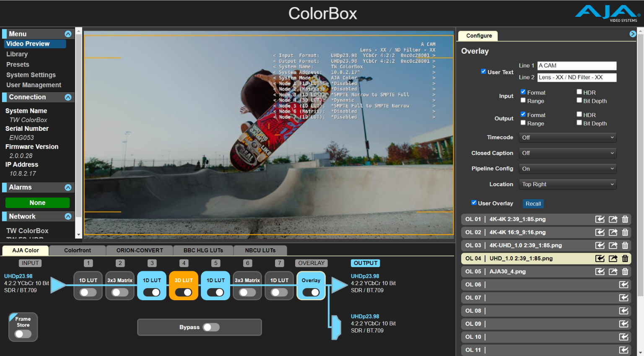Delete the OL 05 AJA30_4.png overlay with the trash icon
Viewport: 644px width, 356px height.
pos(625,271)
